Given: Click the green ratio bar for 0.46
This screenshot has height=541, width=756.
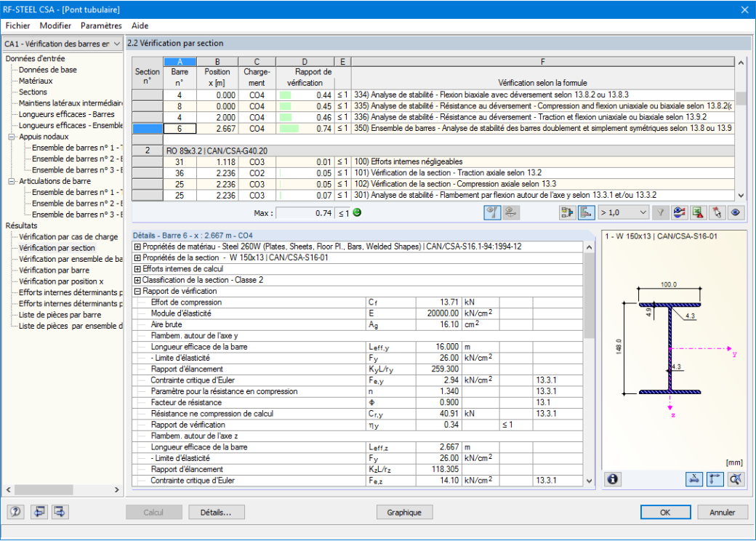Looking at the screenshot, I should click(x=286, y=118).
